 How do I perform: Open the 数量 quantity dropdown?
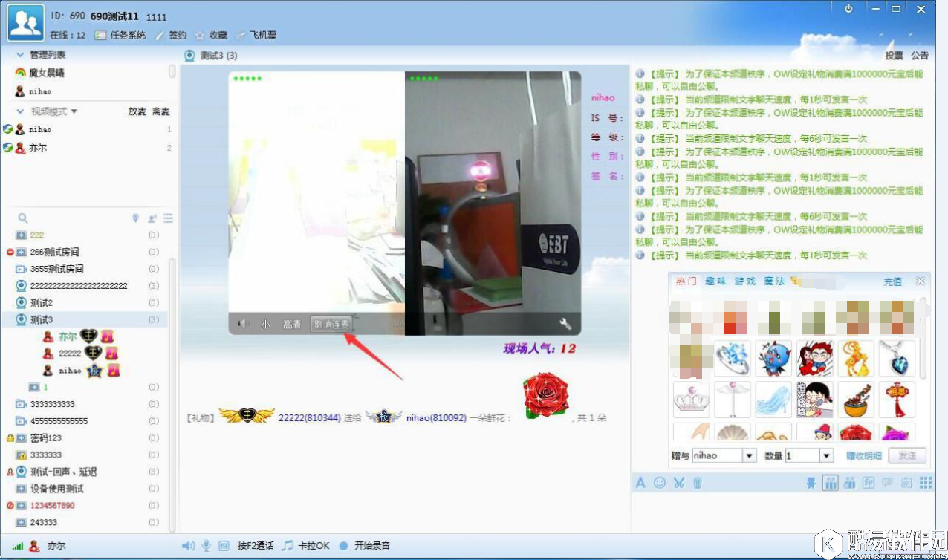pos(826,456)
